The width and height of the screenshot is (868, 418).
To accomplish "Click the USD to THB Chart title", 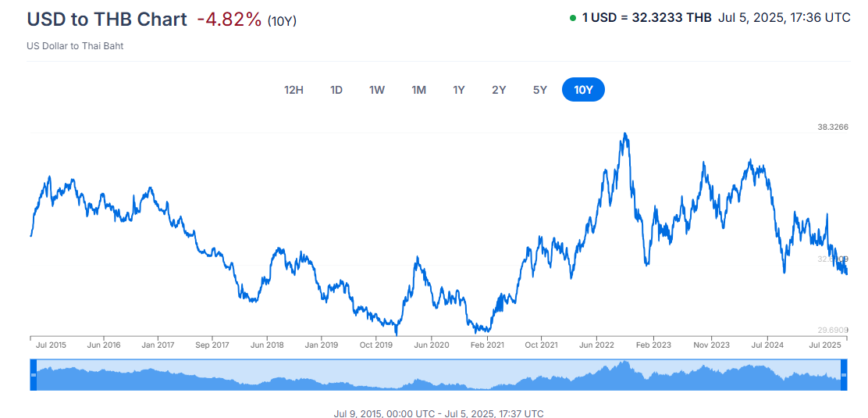I will 107,20.
